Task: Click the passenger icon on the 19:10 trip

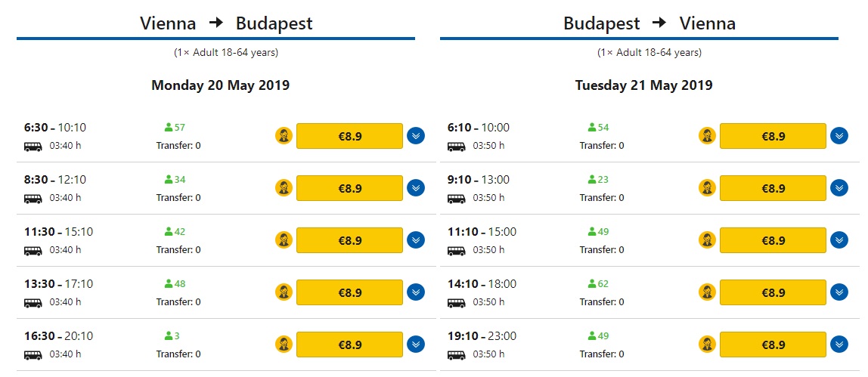Action: pyautogui.click(x=707, y=345)
